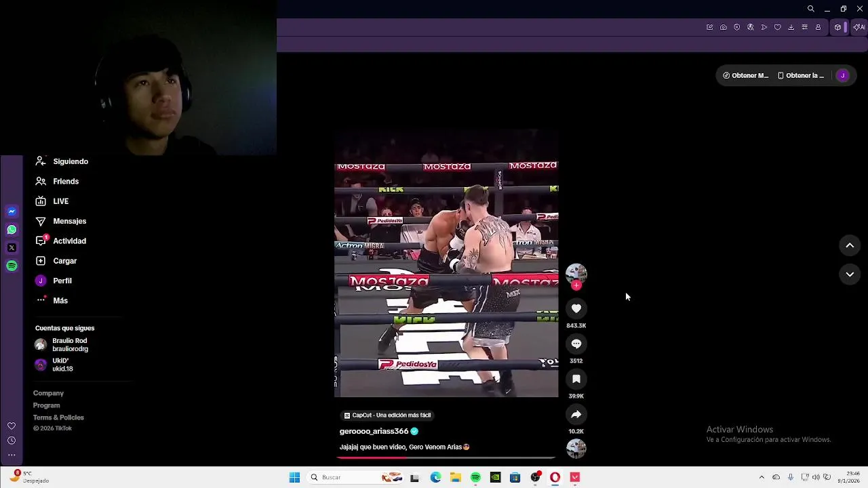Open LIVE in TikTok menu
The image size is (868, 488).
point(60,201)
